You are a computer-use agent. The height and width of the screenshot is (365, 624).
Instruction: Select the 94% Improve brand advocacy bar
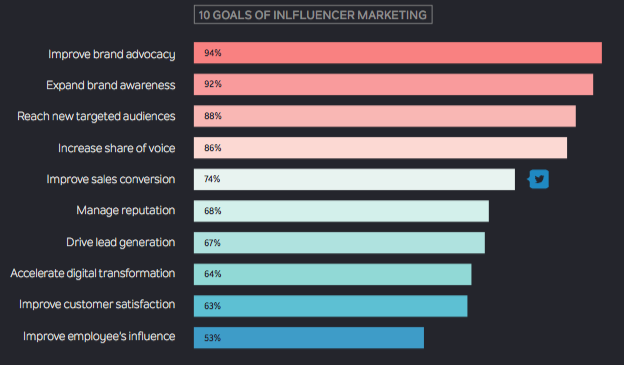[x=398, y=53]
